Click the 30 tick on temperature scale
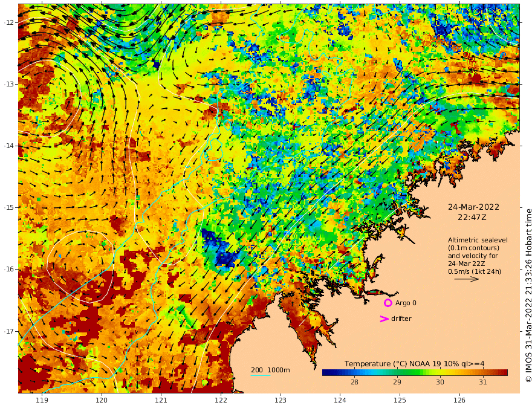This screenshot has height=411, width=532. (440, 382)
